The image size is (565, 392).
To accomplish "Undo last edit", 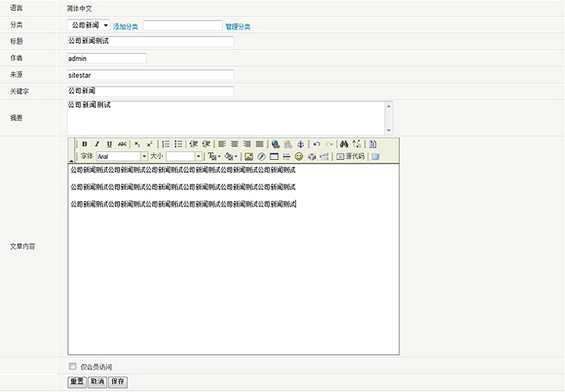I will pos(316,144).
